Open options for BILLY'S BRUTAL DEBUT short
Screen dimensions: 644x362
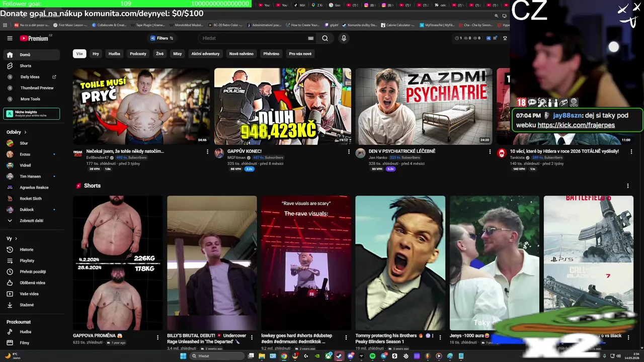pyautogui.click(x=252, y=337)
